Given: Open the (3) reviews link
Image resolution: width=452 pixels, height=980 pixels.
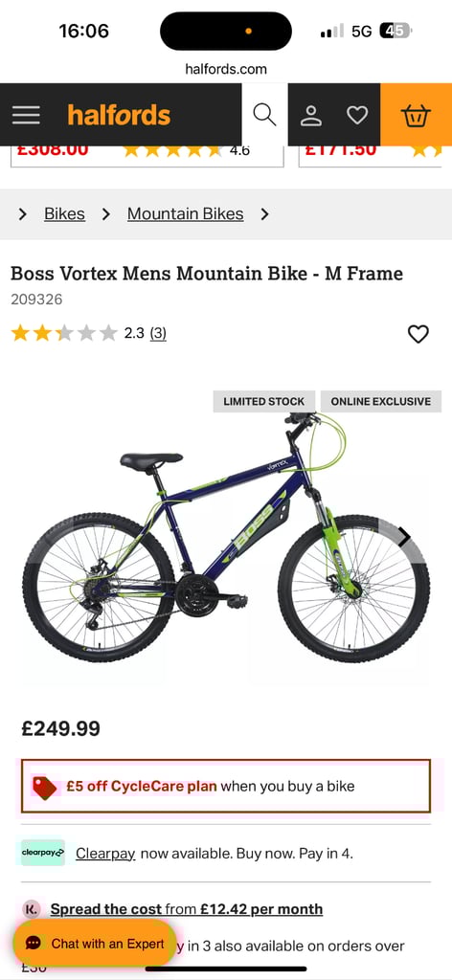Looking at the screenshot, I should 158,333.
